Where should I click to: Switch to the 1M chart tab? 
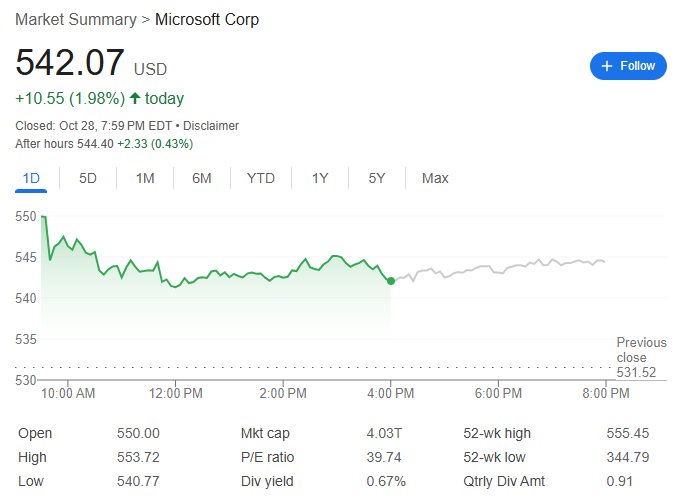[x=145, y=178]
